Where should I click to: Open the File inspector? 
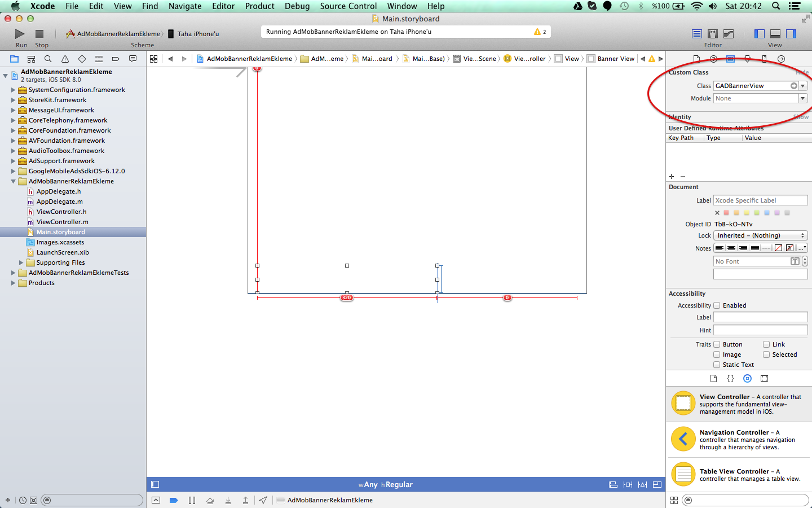696,59
